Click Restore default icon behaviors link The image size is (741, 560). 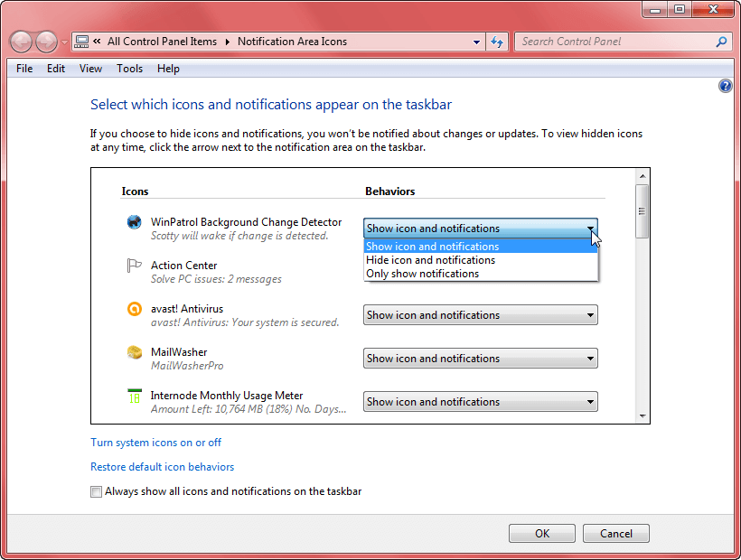pos(162,467)
